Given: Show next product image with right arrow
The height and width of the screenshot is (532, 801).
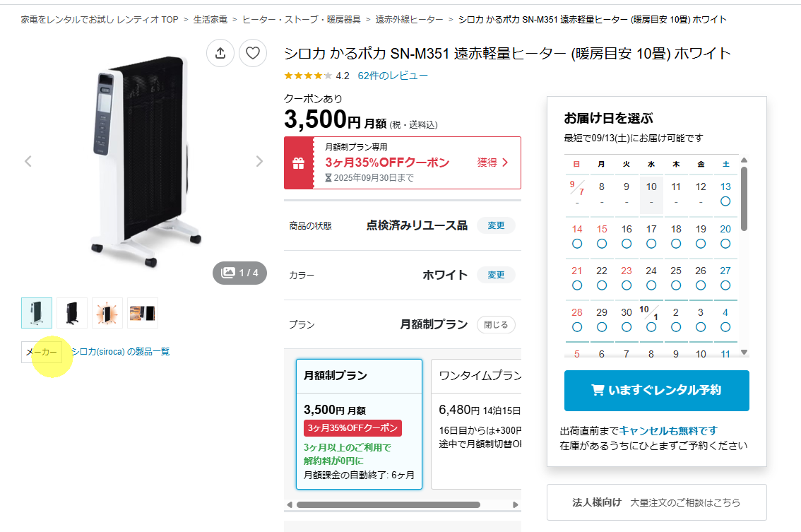Looking at the screenshot, I should 259,162.
